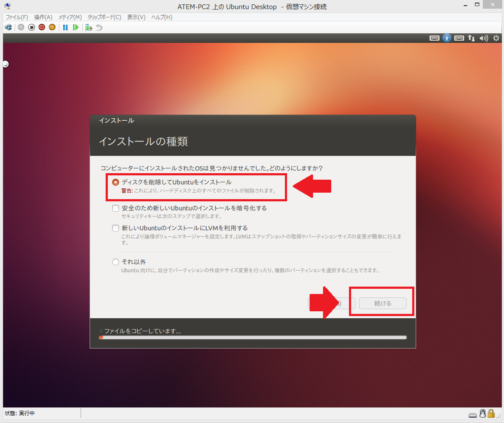The height and width of the screenshot is (423, 504).
Task: Open the ファイル(F) menu
Action: pos(17,17)
